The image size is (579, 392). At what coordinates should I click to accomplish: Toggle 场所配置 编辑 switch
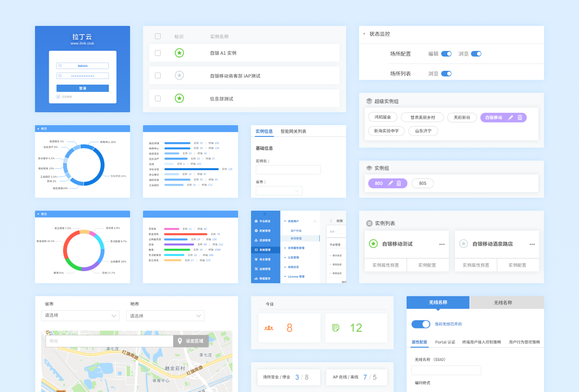point(446,54)
